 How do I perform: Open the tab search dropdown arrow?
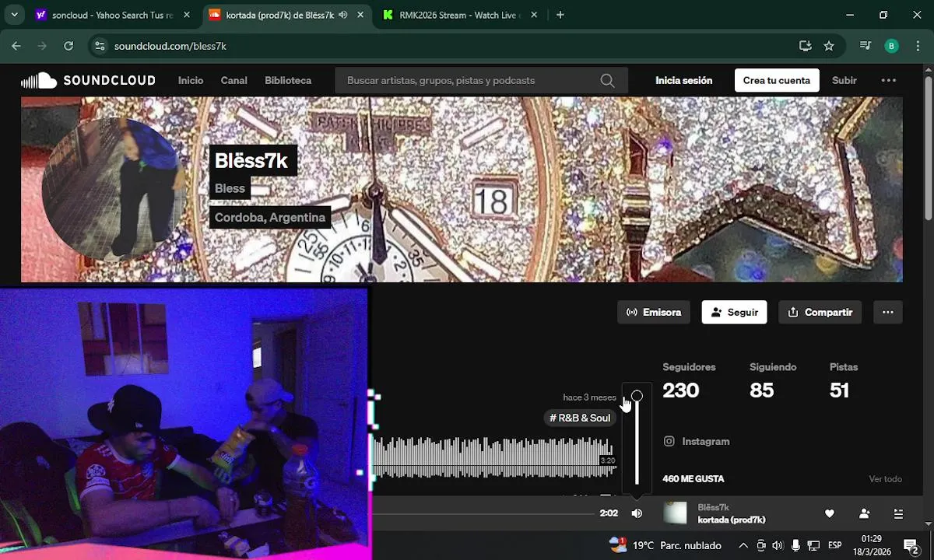pyautogui.click(x=14, y=15)
